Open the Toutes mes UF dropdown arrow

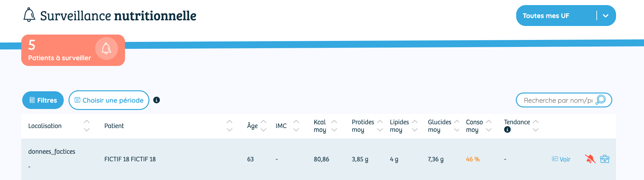pyautogui.click(x=605, y=16)
